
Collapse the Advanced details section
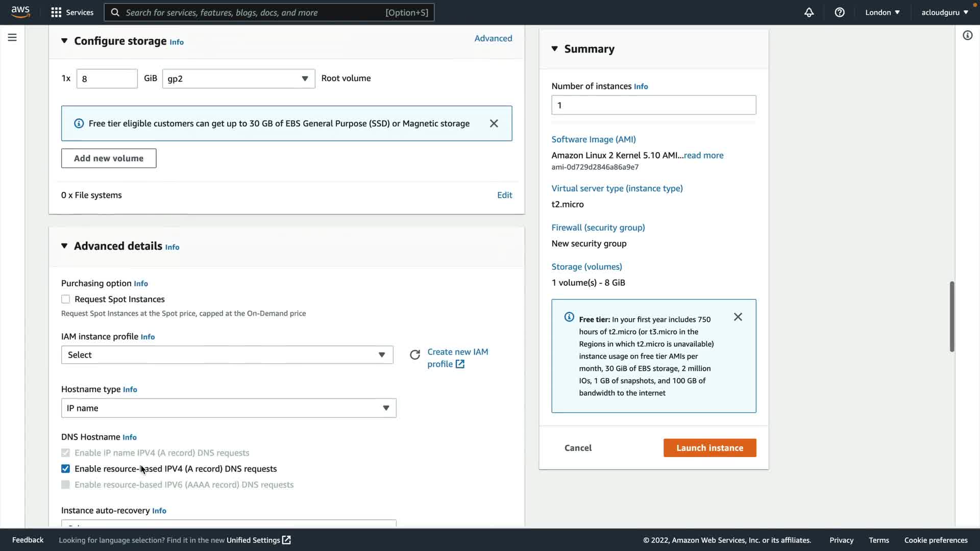tap(64, 246)
